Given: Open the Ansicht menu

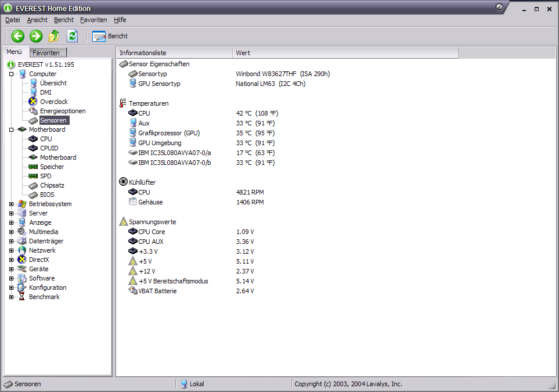Looking at the screenshot, I should click(x=37, y=20).
